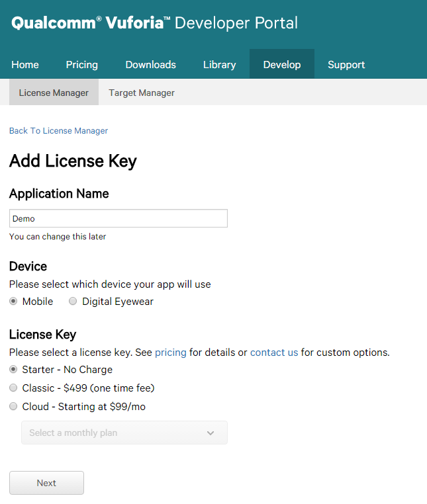This screenshot has height=504, width=427.
Task: Select the Starter - No Charge license
Action: click(13, 369)
